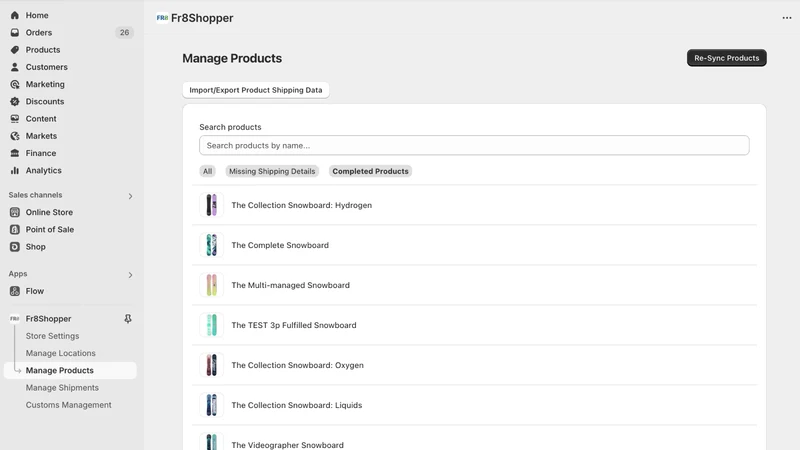
Task: Click the Online Store icon
Action: (15, 212)
